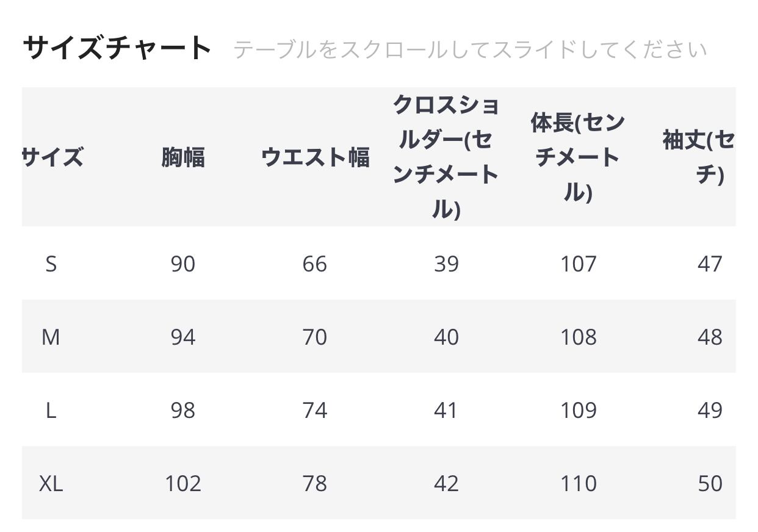Click the L size row label
The image size is (758, 532).
[51, 411]
